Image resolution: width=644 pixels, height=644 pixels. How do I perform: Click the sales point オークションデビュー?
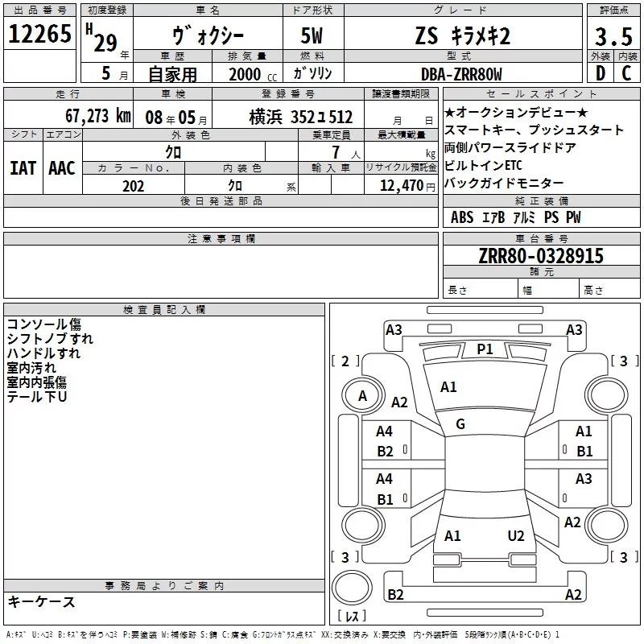516,112
